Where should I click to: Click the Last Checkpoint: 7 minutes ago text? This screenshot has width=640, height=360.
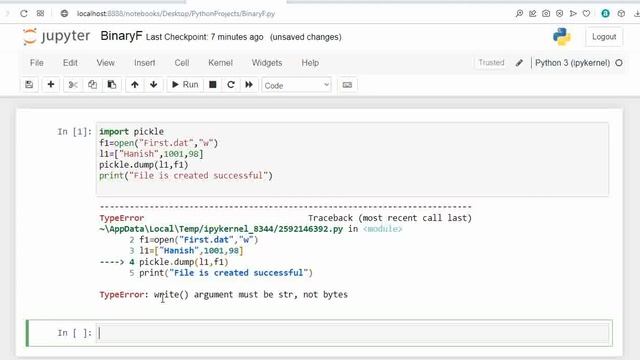coord(204,37)
